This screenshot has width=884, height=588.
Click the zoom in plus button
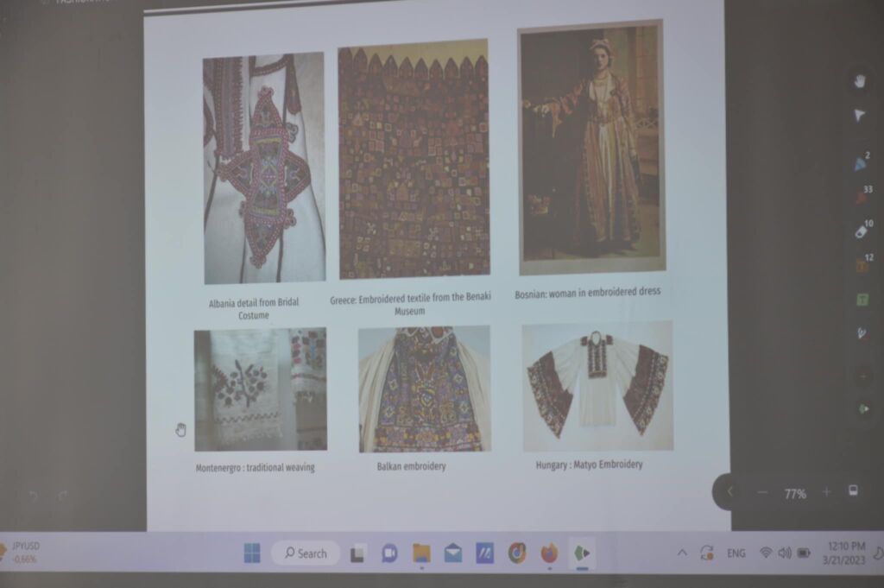tap(826, 492)
